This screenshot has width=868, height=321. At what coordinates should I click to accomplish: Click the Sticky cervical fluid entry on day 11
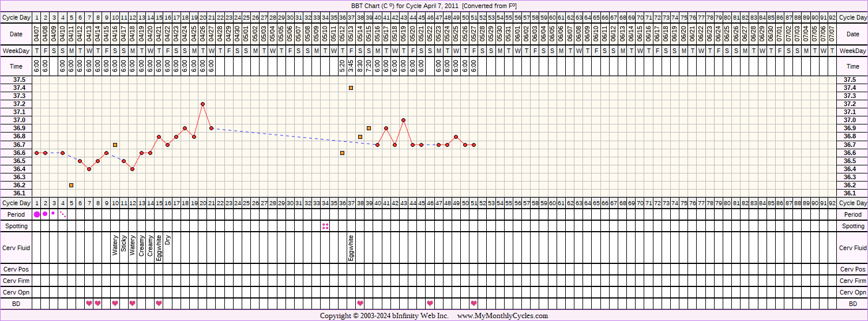(x=124, y=246)
